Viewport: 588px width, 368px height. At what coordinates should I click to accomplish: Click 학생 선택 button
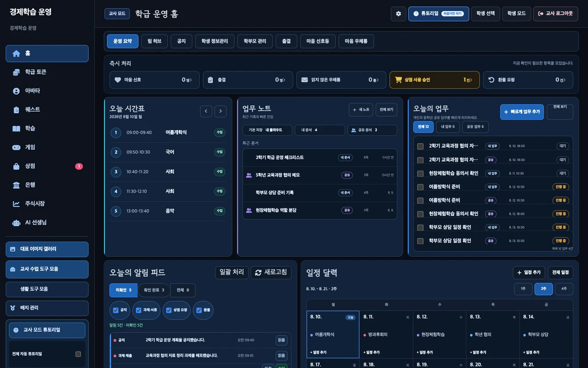(486, 14)
